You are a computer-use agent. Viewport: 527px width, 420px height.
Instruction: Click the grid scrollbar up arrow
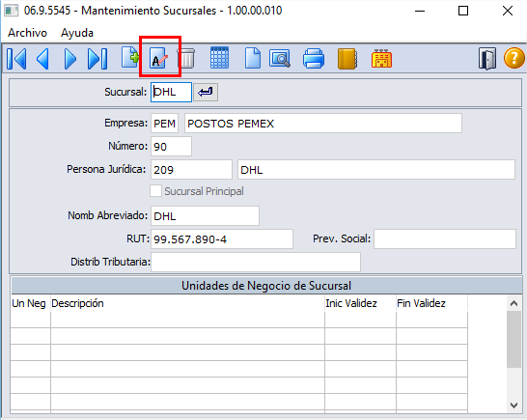click(513, 303)
